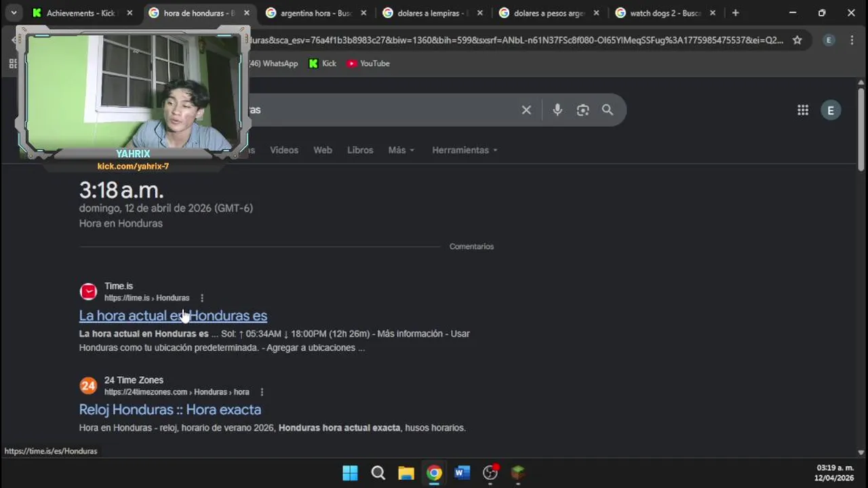This screenshot has height=488, width=868.
Task: Select the Libros search filter
Action: coord(360,150)
